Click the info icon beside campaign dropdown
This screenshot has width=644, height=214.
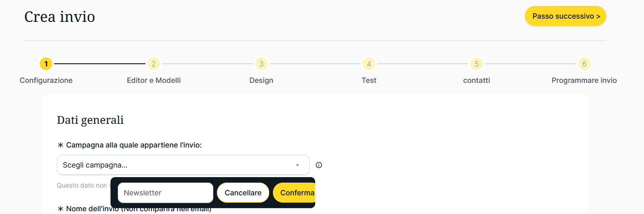pos(319,165)
